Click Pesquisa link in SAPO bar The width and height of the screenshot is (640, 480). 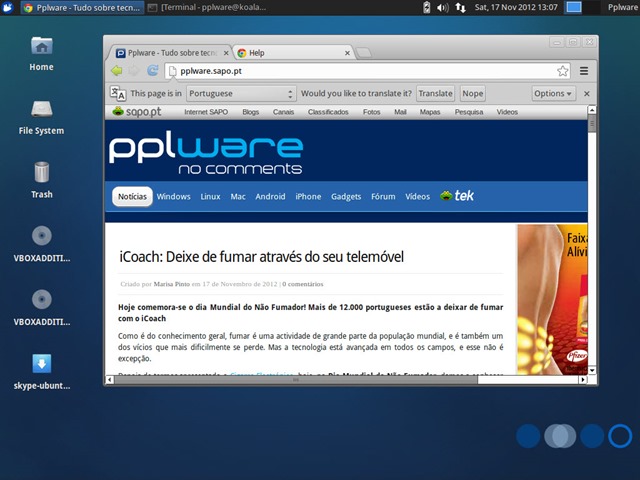[x=469, y=112]
